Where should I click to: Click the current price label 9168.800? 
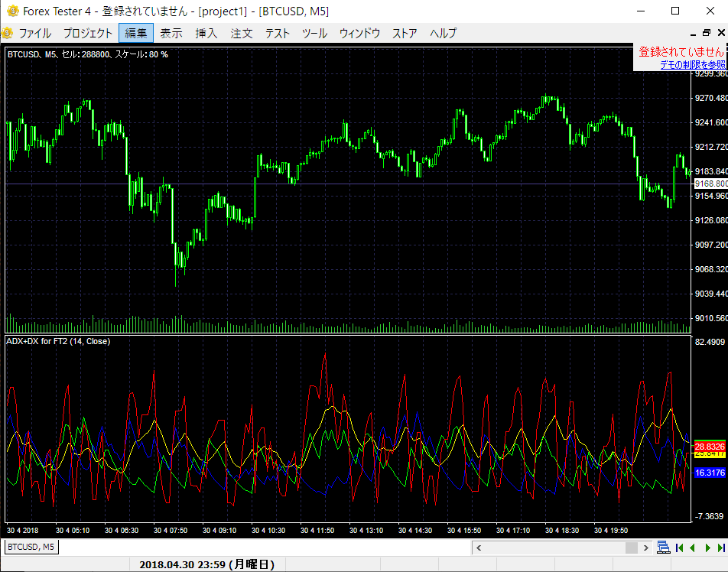[x=710, y=184]
